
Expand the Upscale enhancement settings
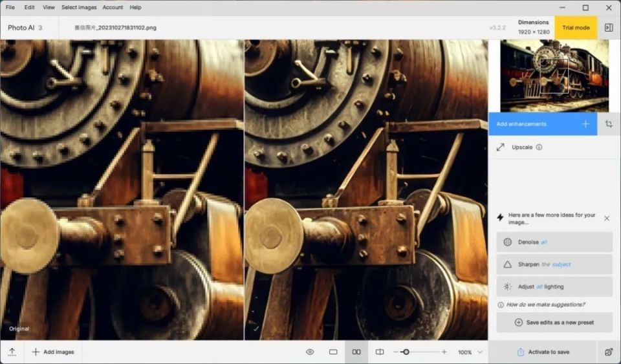[x=521, y=147]
